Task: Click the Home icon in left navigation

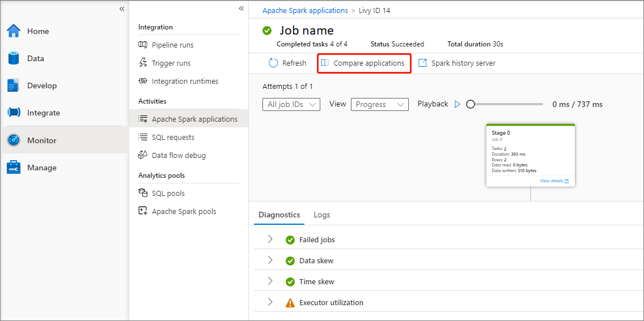Action: (14, 31)
